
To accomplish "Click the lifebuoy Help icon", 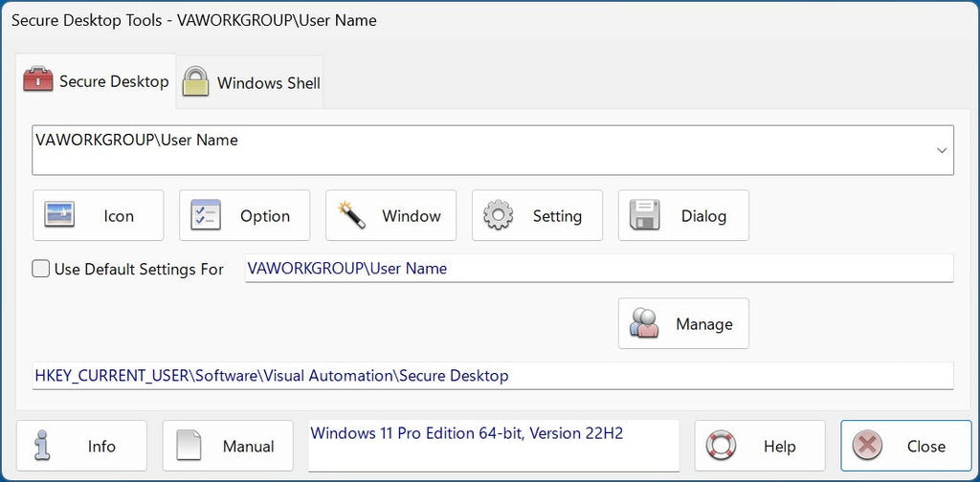I will click(x=721, y=446).
